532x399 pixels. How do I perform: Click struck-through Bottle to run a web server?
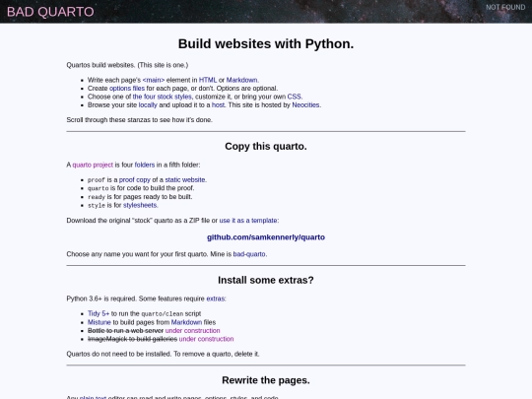pyautogui.click(x=125, y=330)
